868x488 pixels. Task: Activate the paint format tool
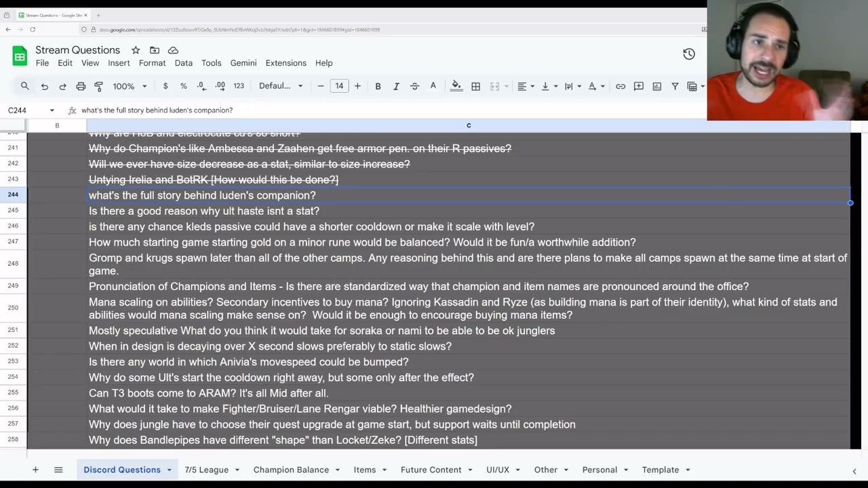click(x=98, y=86)
